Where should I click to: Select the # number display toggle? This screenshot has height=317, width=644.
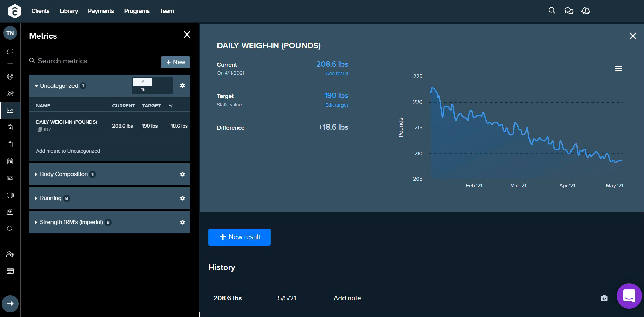click(x=143, y=82)
